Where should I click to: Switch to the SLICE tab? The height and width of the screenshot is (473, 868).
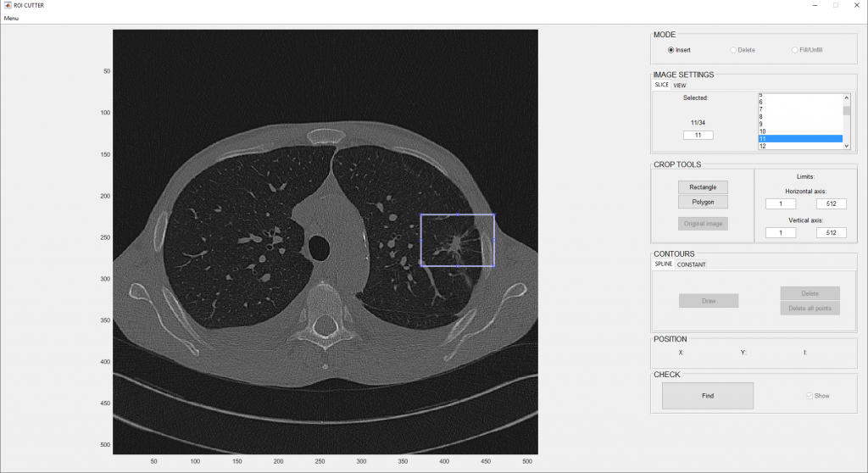661,85
